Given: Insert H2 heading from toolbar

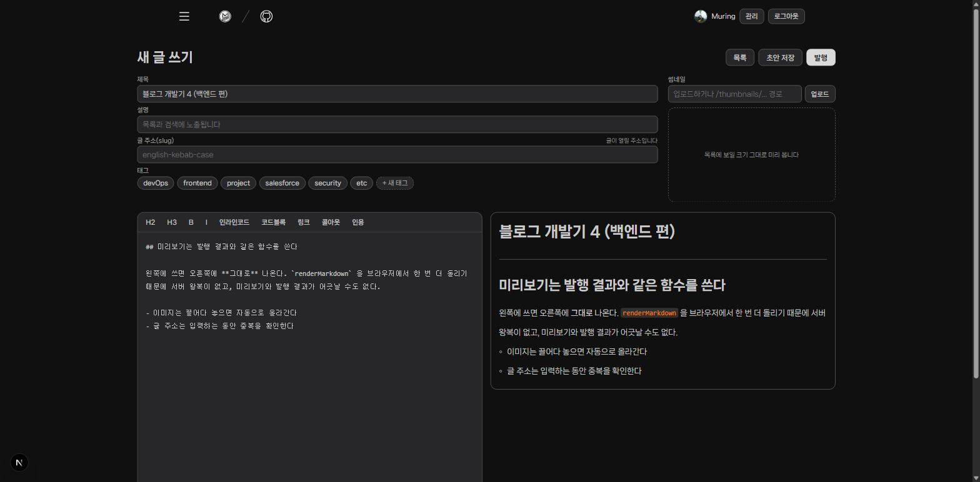Looking at the screenshot, I should click(x=151, y=222).
